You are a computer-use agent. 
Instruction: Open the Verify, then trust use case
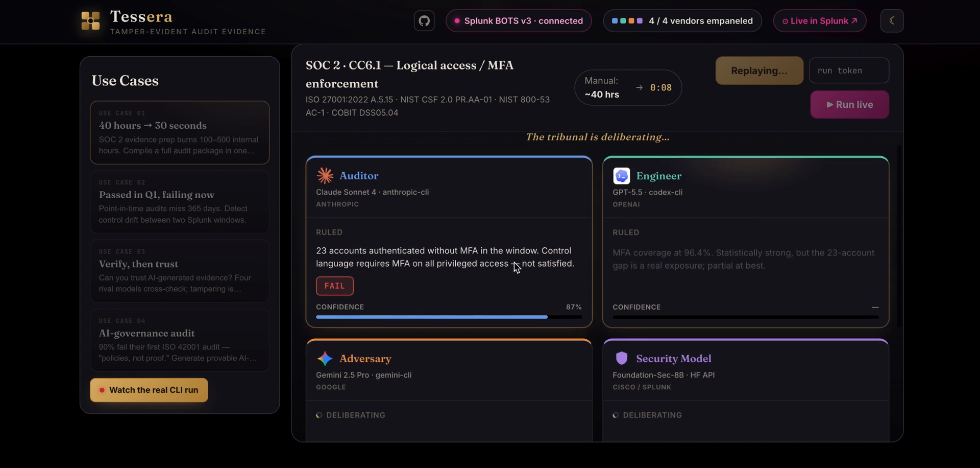click(x=180, y=271)
